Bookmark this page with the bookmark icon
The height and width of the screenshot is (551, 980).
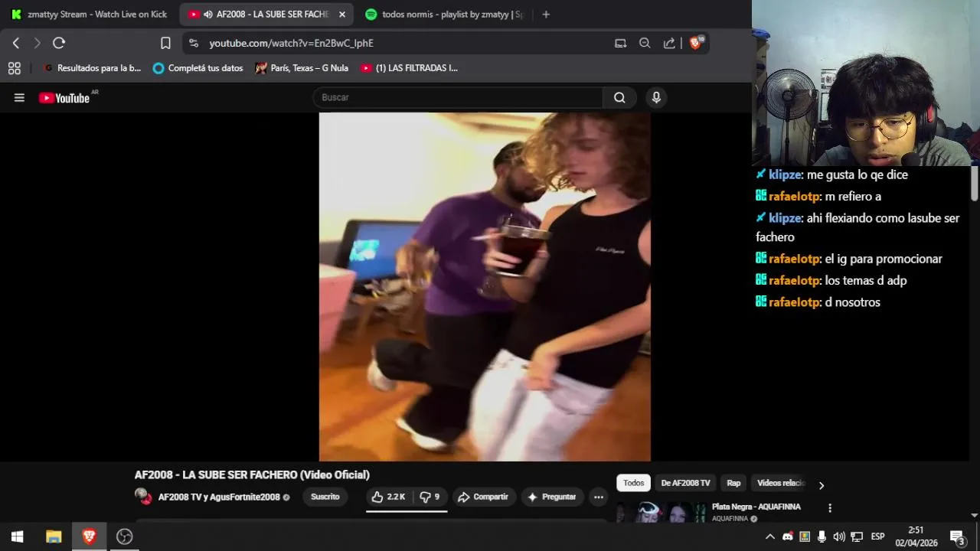(165, 43)
